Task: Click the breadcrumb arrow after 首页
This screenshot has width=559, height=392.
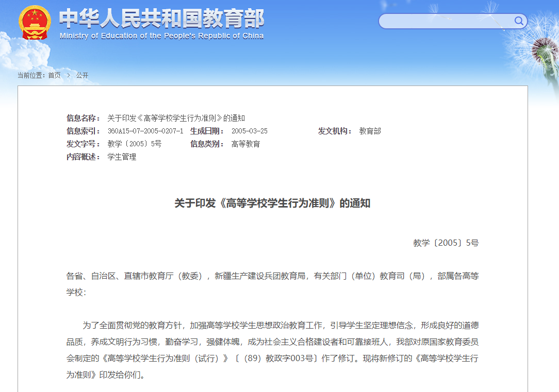Action: 68,75
